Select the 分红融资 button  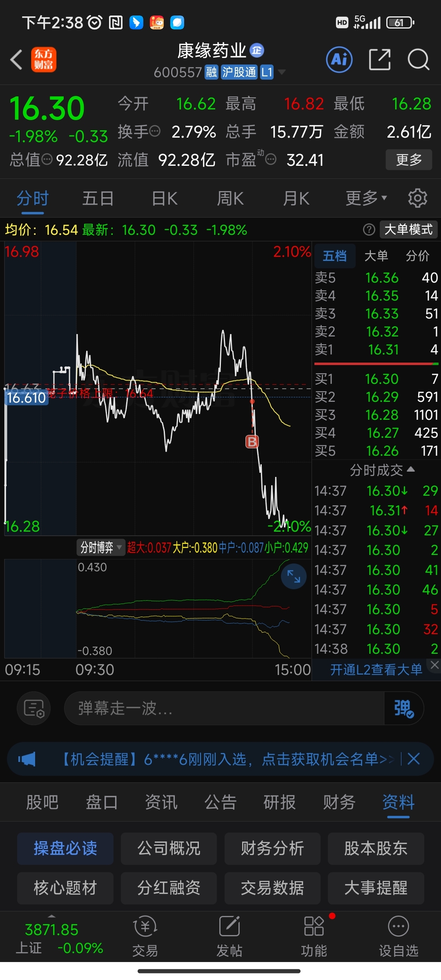tap(169, 888)
